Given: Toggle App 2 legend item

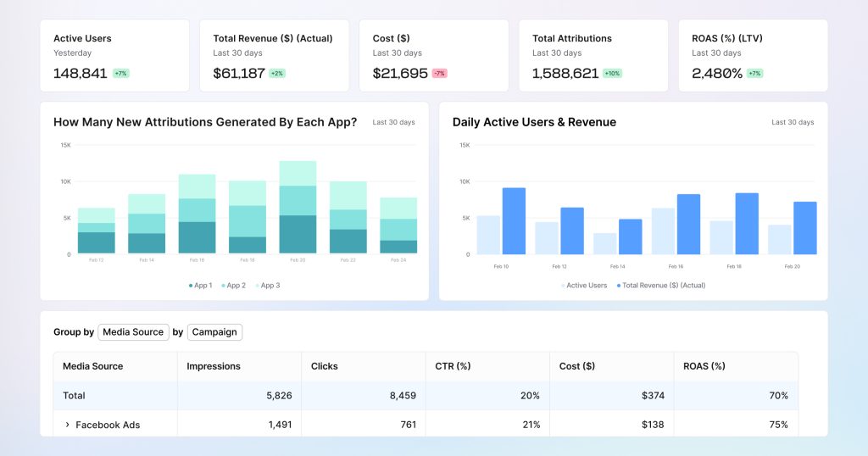Looking at the screenshot, I should click(x=233, y=286).
